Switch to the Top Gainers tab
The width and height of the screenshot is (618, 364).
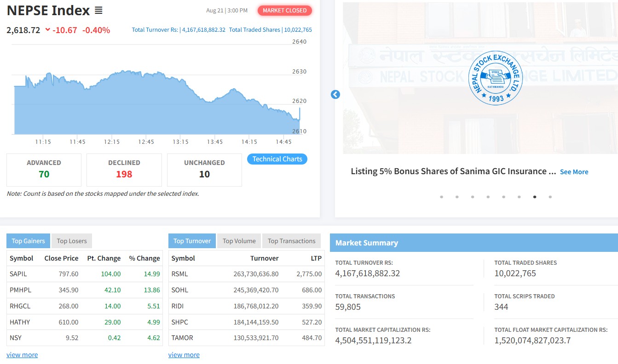pos(28,241)
